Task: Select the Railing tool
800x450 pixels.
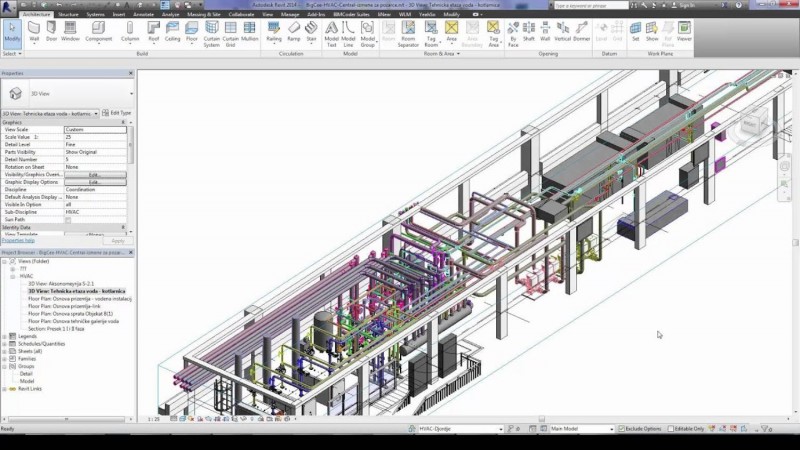Action: click(x=274, y=32)
